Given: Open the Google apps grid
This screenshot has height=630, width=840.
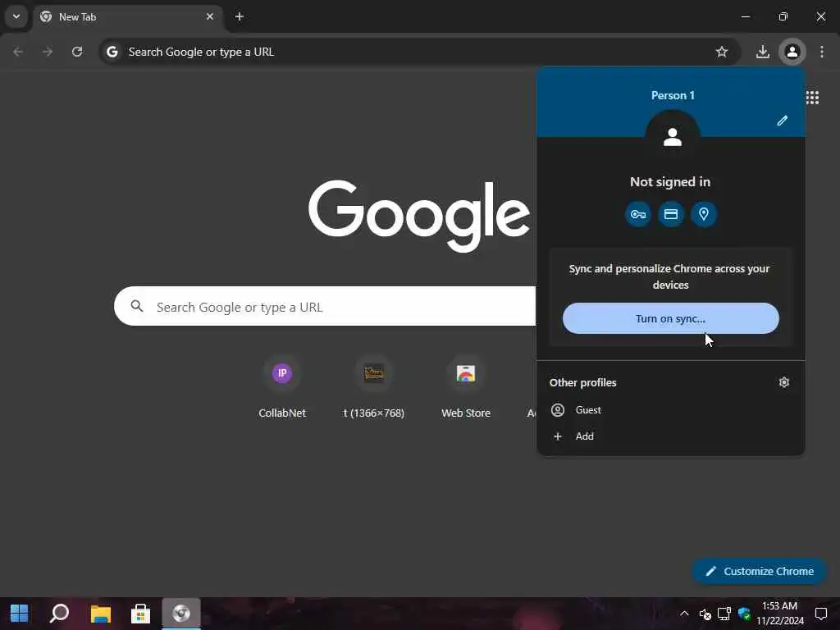Looking at the screenshot, I should click(x=812, y=98).
